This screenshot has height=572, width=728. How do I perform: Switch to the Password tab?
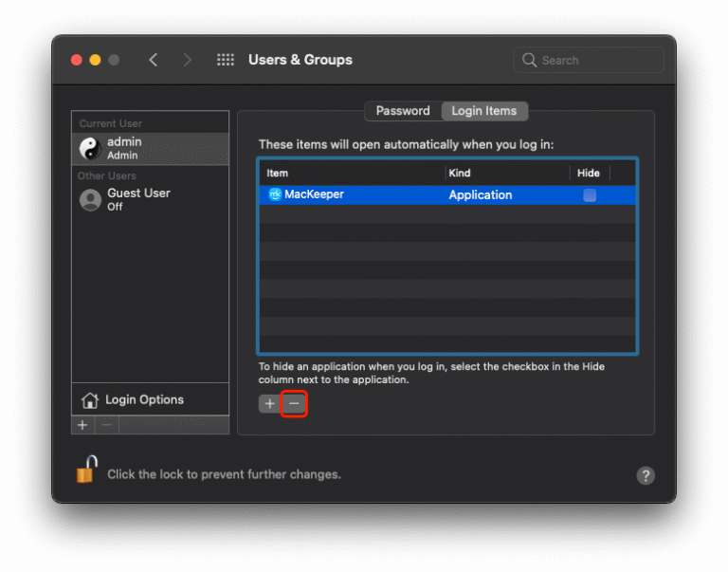(x=403, y=111)
